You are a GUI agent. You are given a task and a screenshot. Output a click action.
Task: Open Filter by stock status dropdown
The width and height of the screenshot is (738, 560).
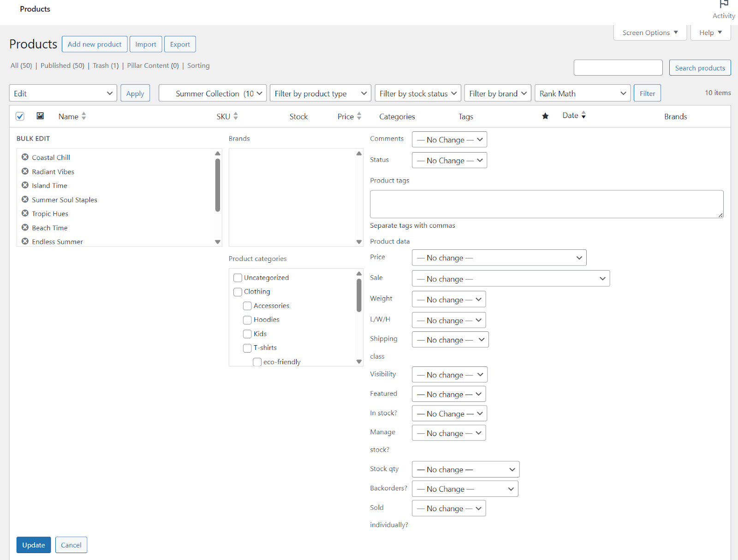coord(418,93)
